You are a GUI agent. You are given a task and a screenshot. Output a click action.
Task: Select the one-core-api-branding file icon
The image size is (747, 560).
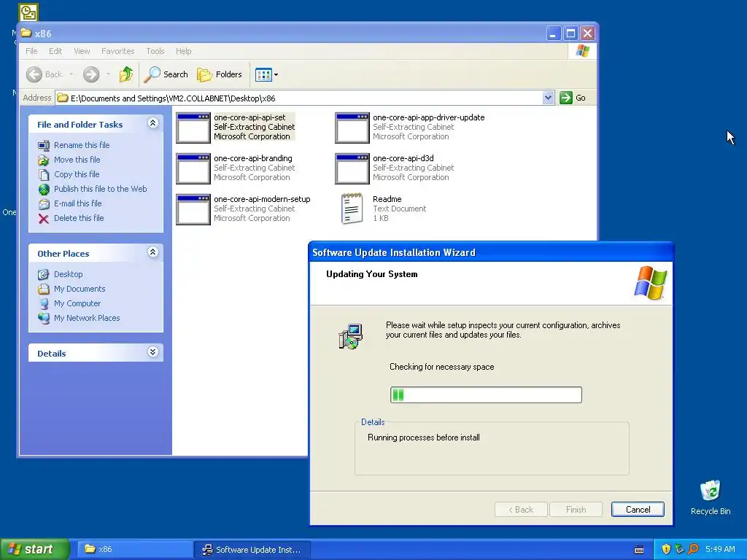click(193, 168)
